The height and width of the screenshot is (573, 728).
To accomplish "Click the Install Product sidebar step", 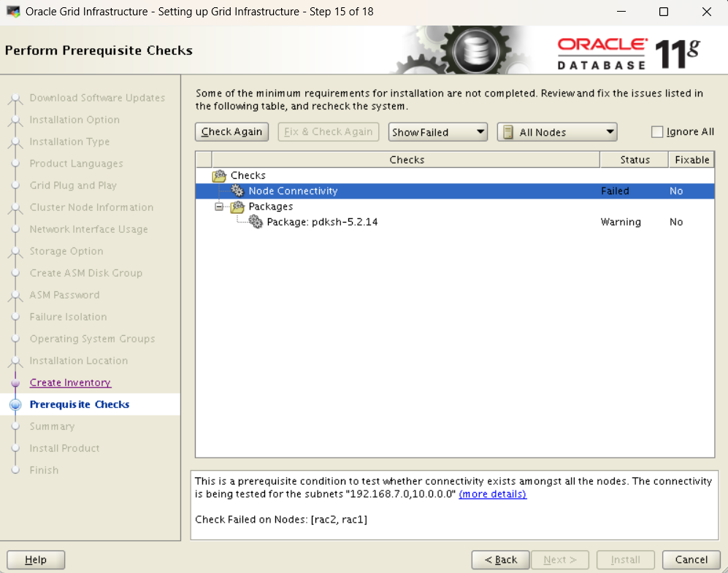I will 64,448.
